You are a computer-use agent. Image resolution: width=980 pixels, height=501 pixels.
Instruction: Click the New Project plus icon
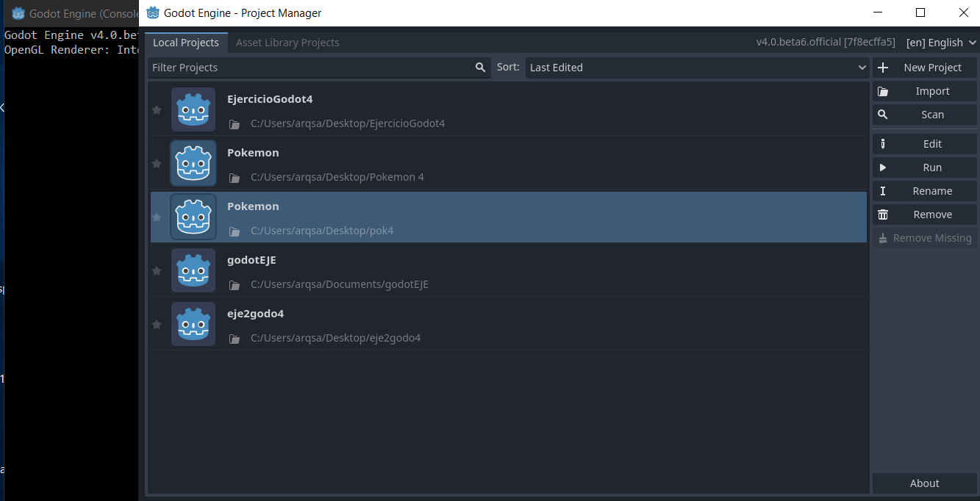click(x=883, y=67)
